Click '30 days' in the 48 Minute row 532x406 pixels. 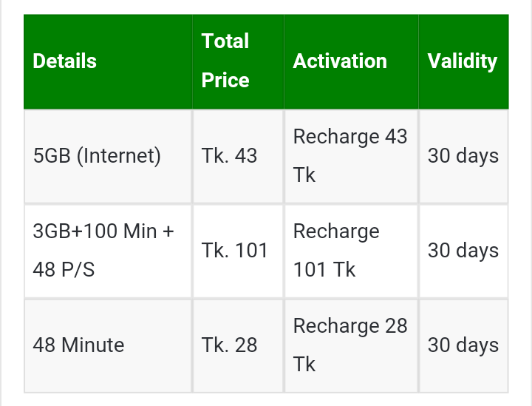pos(463,345)
